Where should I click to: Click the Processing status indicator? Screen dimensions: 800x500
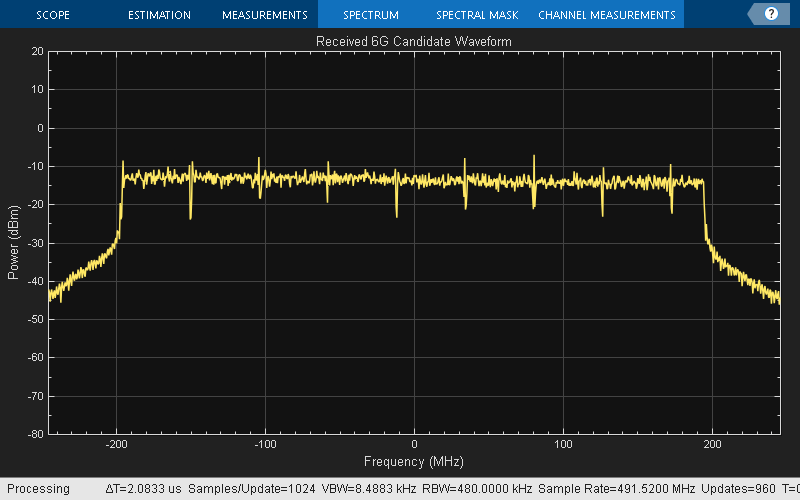(34, 489)
